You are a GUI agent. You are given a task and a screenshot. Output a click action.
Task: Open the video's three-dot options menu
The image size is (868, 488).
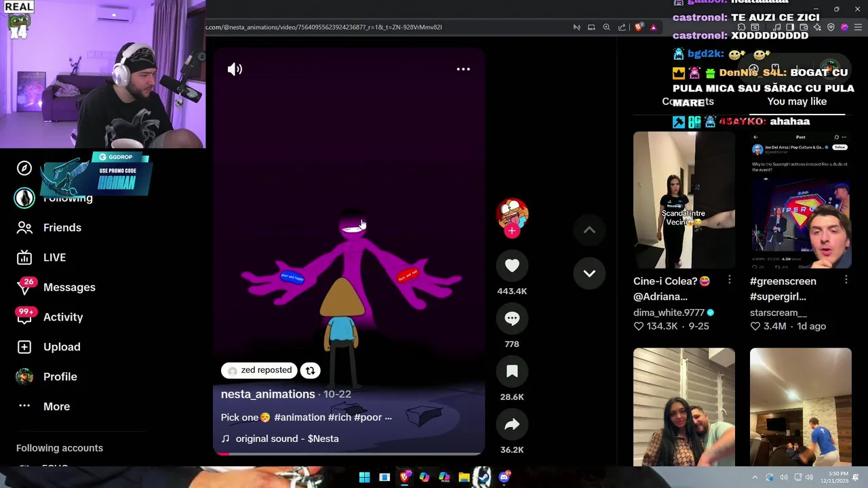coord(463,69)
